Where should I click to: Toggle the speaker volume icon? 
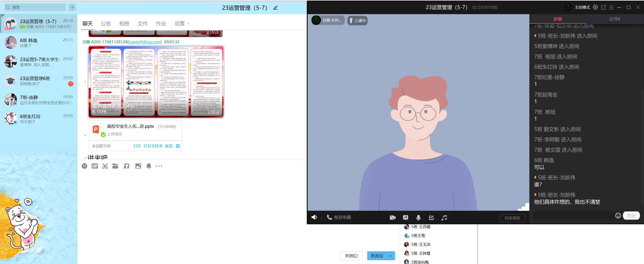click(x=314, y=217)
